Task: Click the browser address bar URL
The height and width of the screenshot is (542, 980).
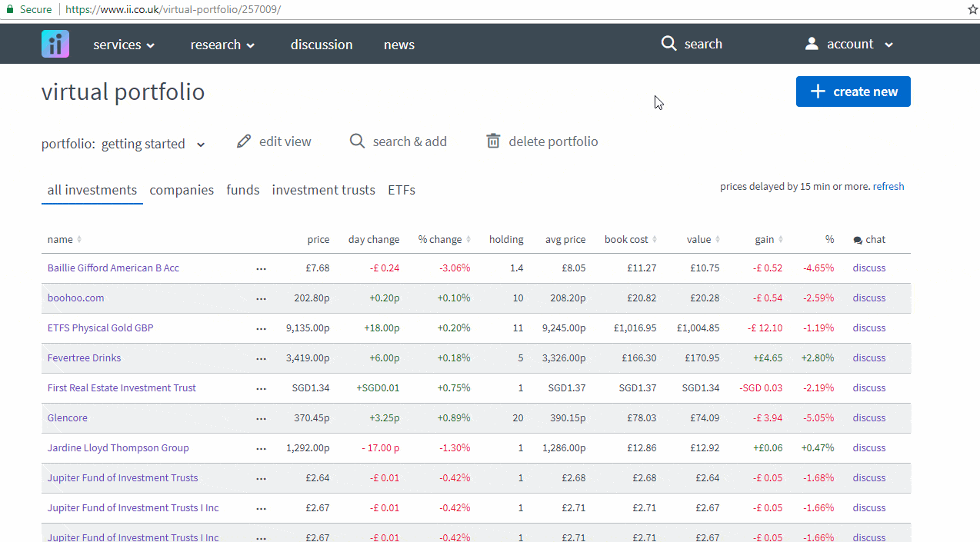Action: tap(173, 9)
